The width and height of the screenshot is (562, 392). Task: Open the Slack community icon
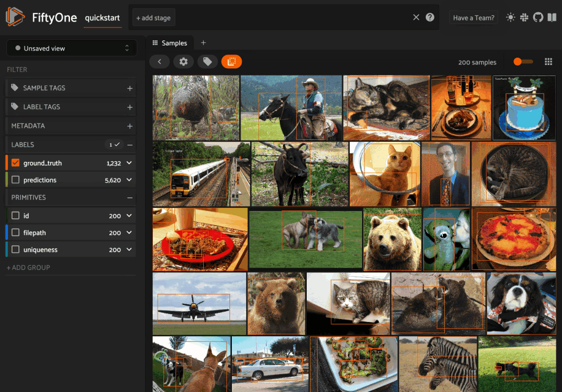tap(524, 17)
